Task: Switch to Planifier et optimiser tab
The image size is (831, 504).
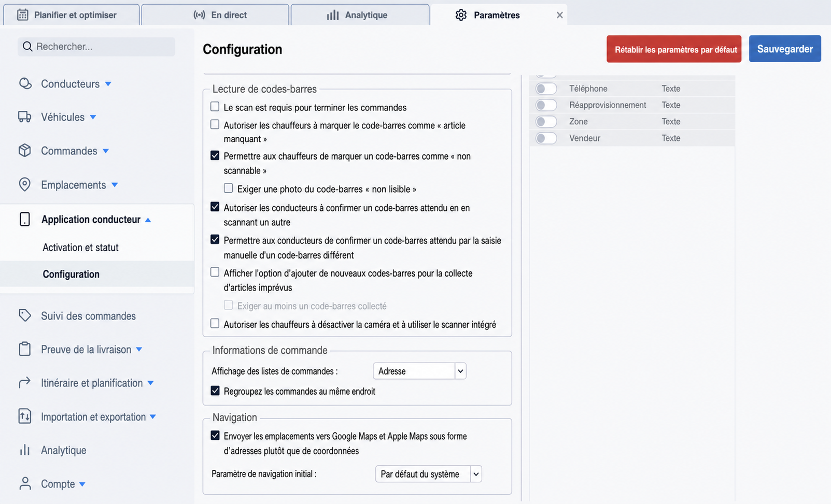Action: point(72,15)
